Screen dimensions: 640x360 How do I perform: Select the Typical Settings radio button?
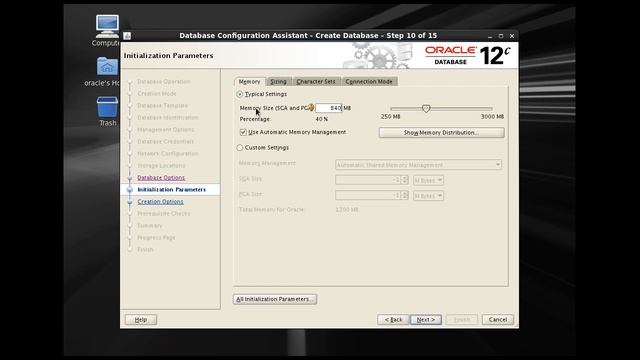click(240, 94)
